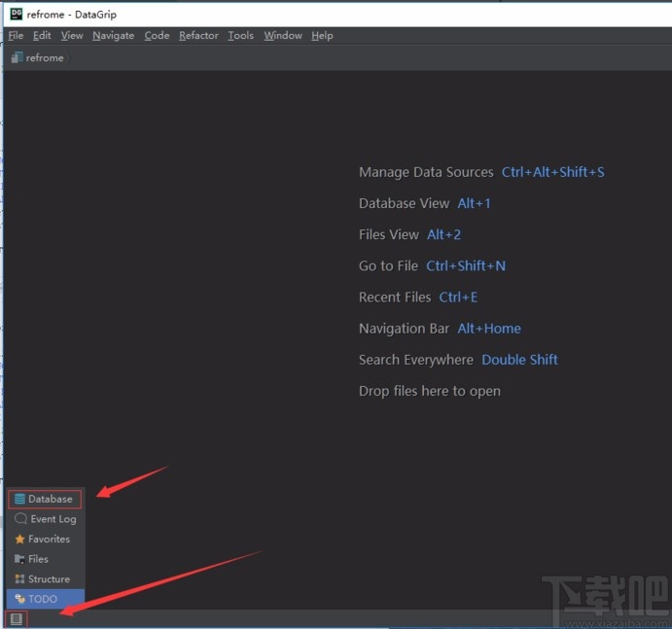Select Structure in the tool window popup

pos(46,578)
